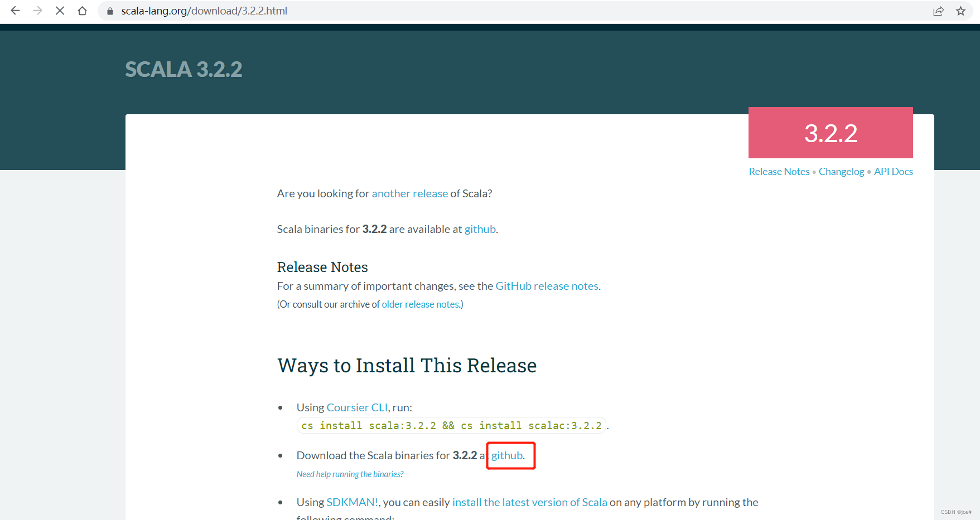Viewport: 980px width, 520px height.
Task: View site security lock info
Action: 110,11
